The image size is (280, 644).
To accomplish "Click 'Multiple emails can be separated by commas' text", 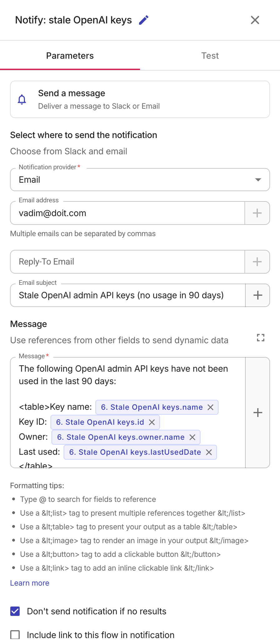I will click(x=83, y=234).
